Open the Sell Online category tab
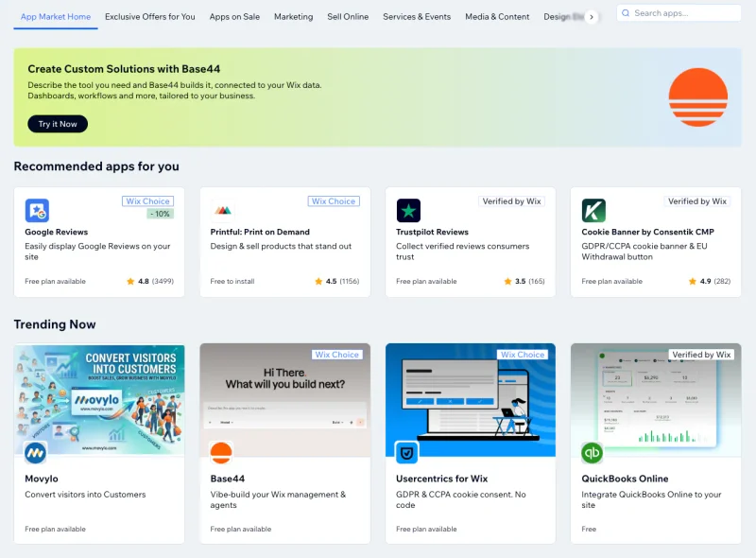Image resolution: width=756 pixels, height=558 pixels. pyautogui.click(x=348, y=17)
